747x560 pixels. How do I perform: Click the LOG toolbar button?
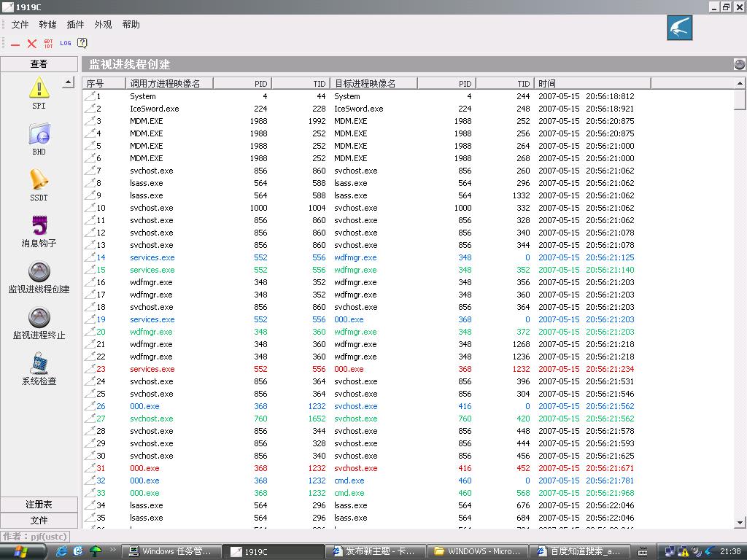66,44
